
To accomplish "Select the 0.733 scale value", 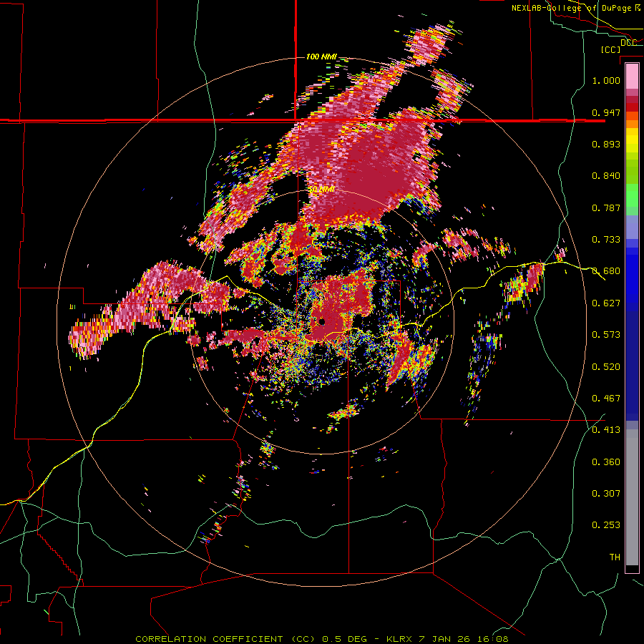I will 606,239.
